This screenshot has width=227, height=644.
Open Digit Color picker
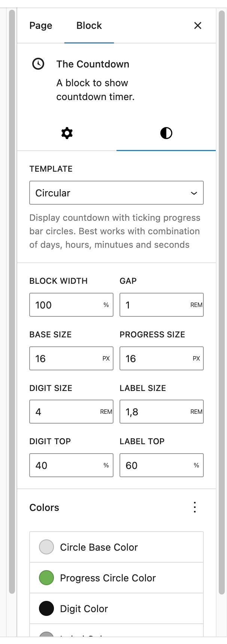coord(116,608)
